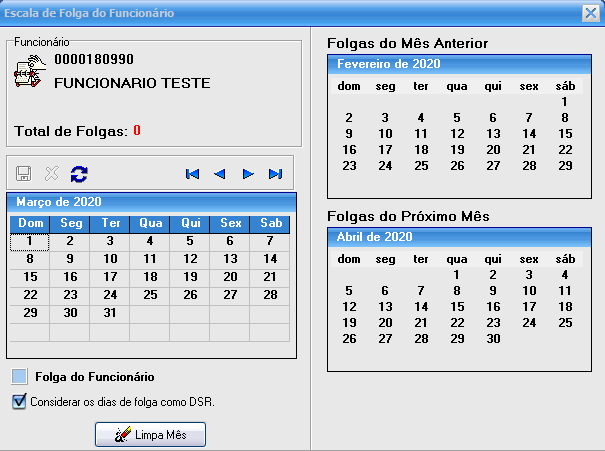Select day 29 in Fevereiro calendar
The width and height of the screenshot is (605, 451).
coord(565,166)
